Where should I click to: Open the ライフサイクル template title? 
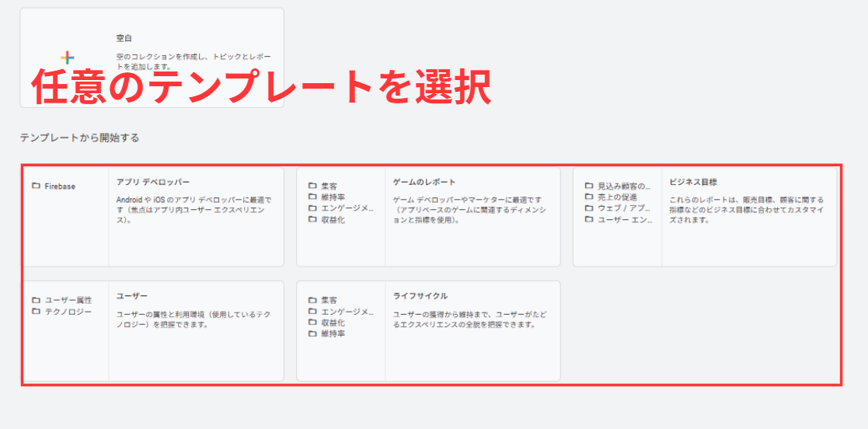click(420, 296)
